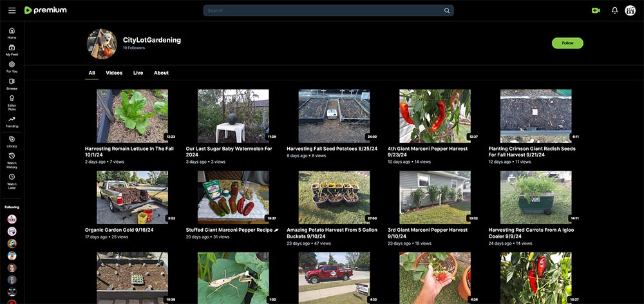Screen dimensions: 644x304
Task: Click the '2 days ago • 7 views' text
Action: click(x=104, y=162)
